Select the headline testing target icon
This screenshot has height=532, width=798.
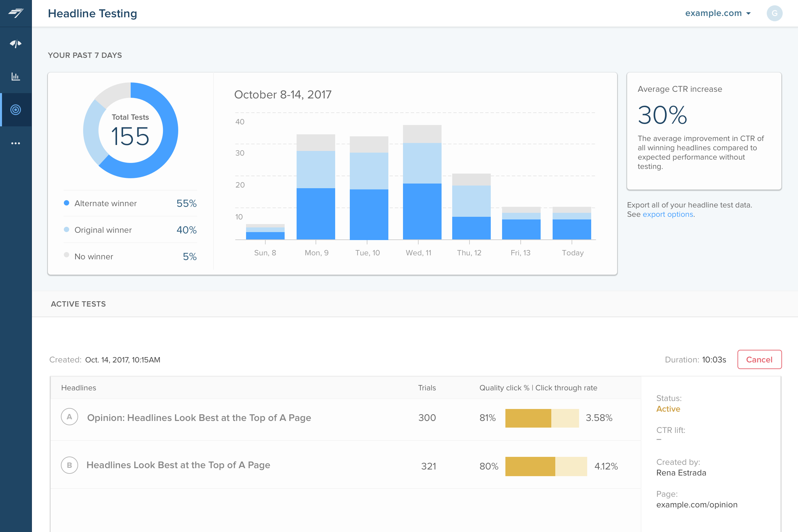(16, 110)
